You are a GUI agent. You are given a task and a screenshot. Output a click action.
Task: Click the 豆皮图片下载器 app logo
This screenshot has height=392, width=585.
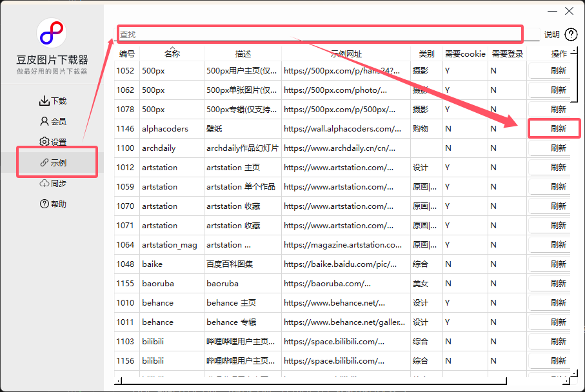click(52, 33)
